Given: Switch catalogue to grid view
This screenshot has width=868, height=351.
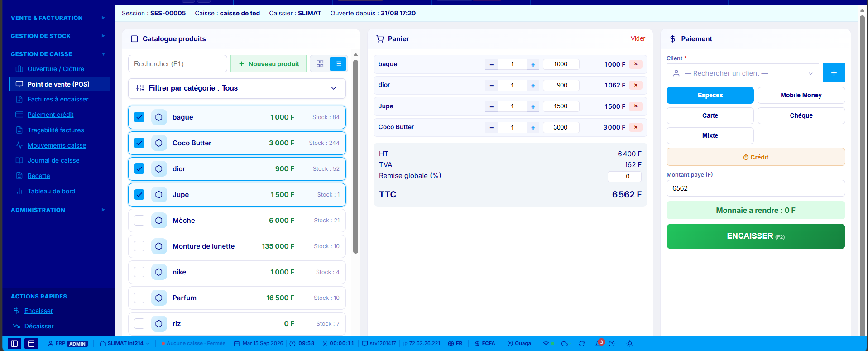Looking at the screenshot, I should [320, 64].
